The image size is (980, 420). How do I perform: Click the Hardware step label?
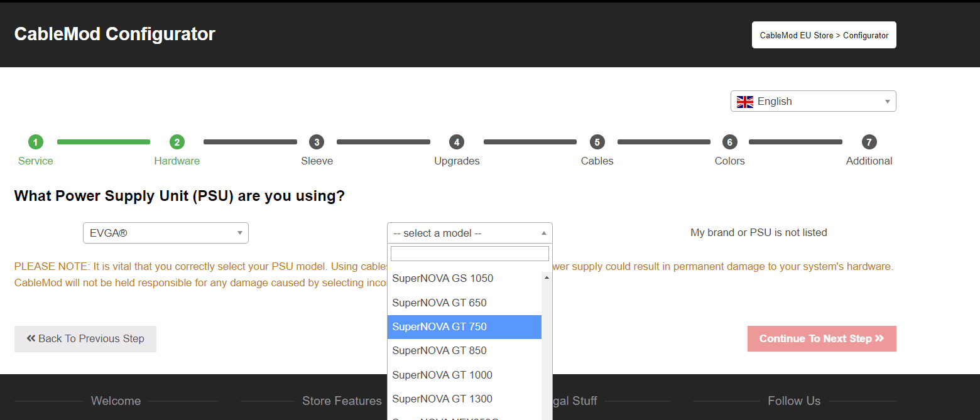coord(177,161)
